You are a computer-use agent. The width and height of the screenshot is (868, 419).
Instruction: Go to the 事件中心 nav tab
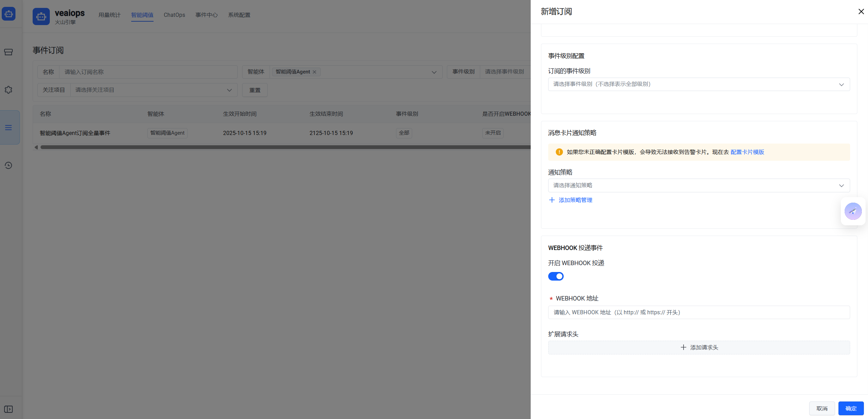[x=206, y=15]
